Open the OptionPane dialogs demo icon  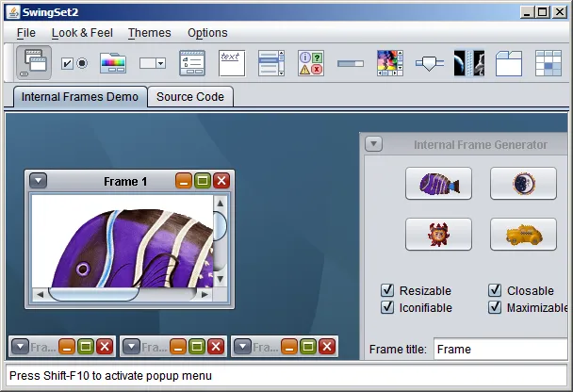(x=311, y=63)
